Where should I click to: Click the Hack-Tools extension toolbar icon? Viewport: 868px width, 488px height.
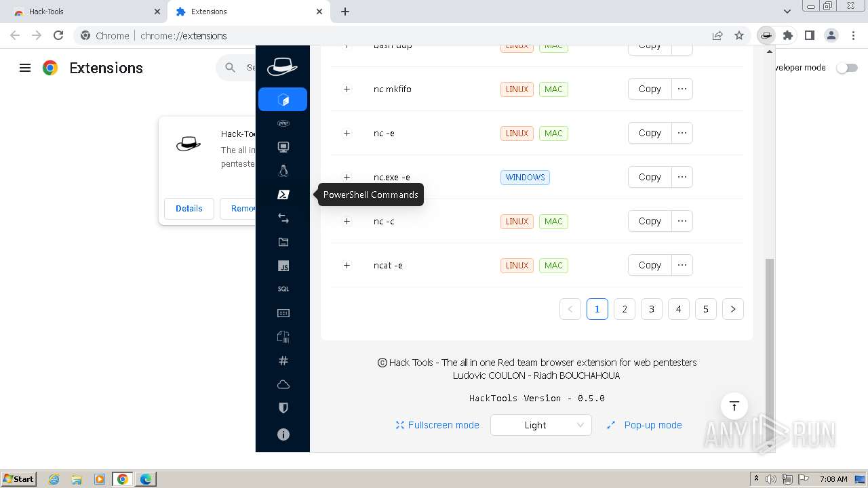(x=766, y=35)
